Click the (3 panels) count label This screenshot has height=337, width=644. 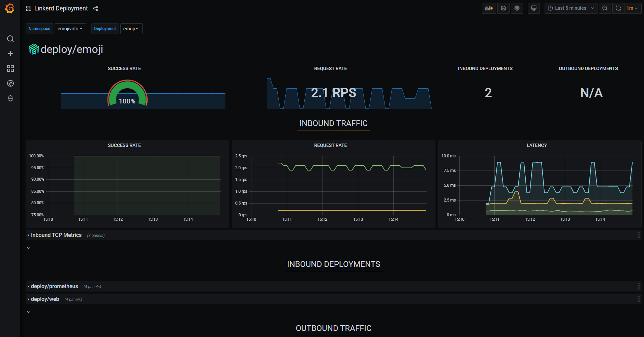click(96, 236)
